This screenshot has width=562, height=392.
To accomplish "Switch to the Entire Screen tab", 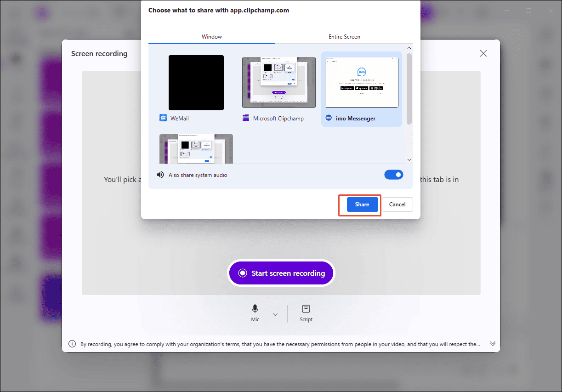I will coord(344,36).
